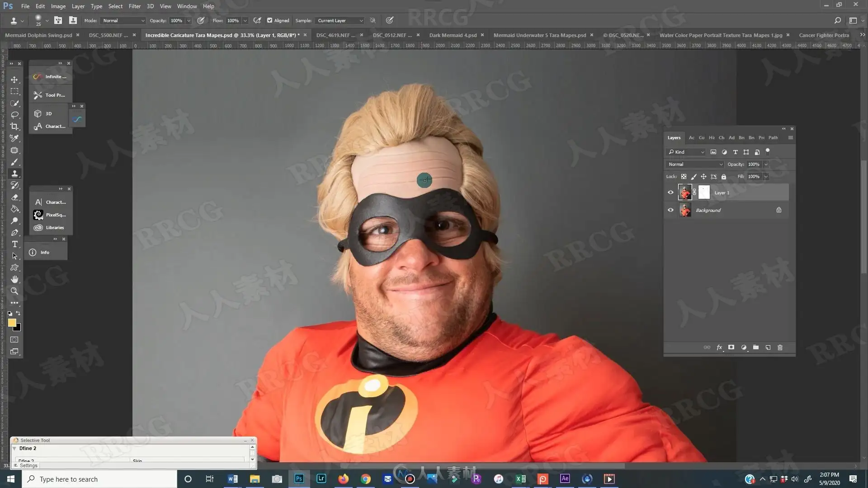Select the Layer 1 mask thumbnail
The height and width of the screenshot is (488, 868).
[704, 192]
